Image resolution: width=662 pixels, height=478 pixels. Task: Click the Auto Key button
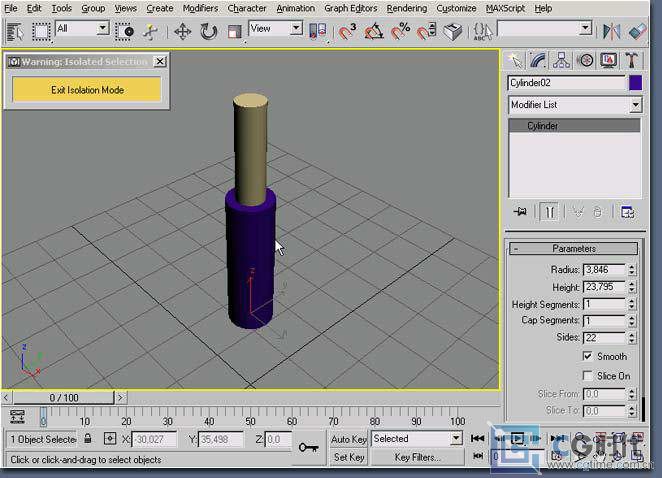coord(349,439)
